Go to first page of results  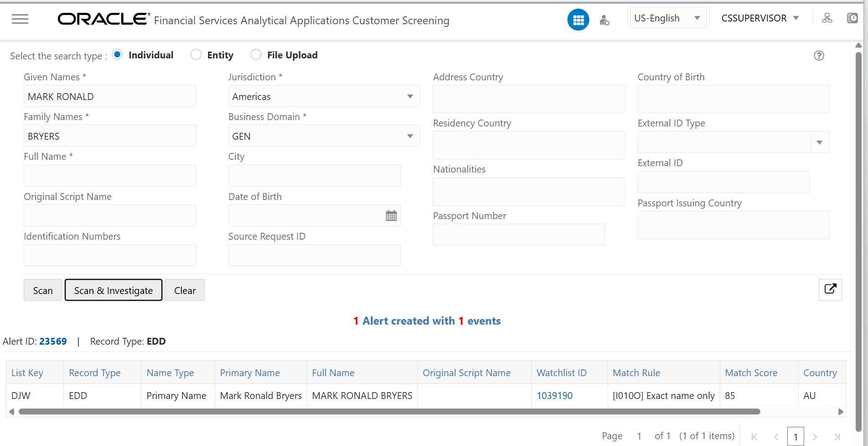(754, 437)
